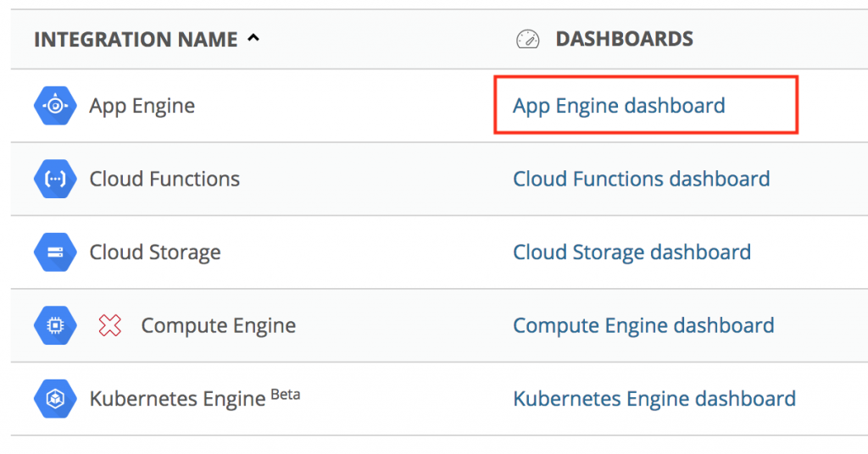This screenshot has height=454, width=868.
Task: Click the red X beside Compute Engine
Action: click(110, 325)
